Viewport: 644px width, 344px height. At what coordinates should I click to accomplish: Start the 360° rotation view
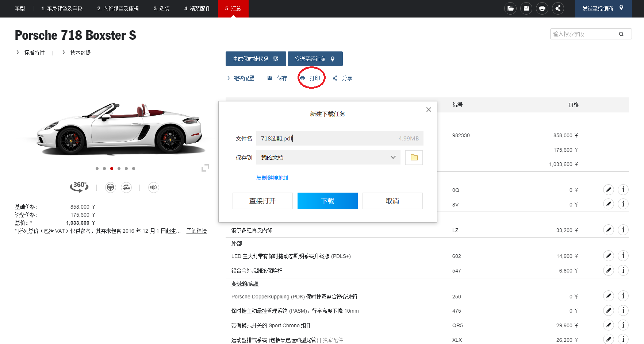[79, 187]
